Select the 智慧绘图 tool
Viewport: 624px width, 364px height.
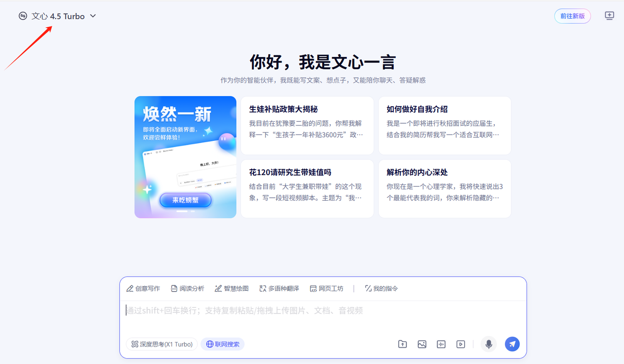pos(232,288)
